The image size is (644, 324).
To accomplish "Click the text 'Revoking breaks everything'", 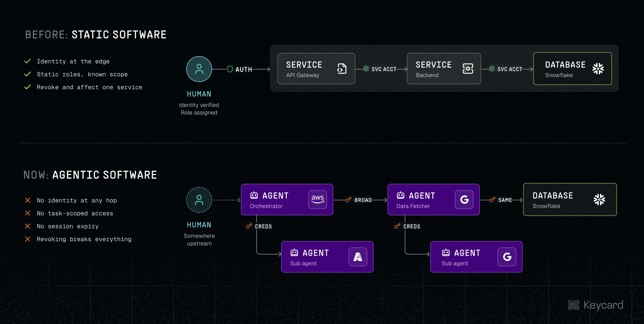I will 84,239.
